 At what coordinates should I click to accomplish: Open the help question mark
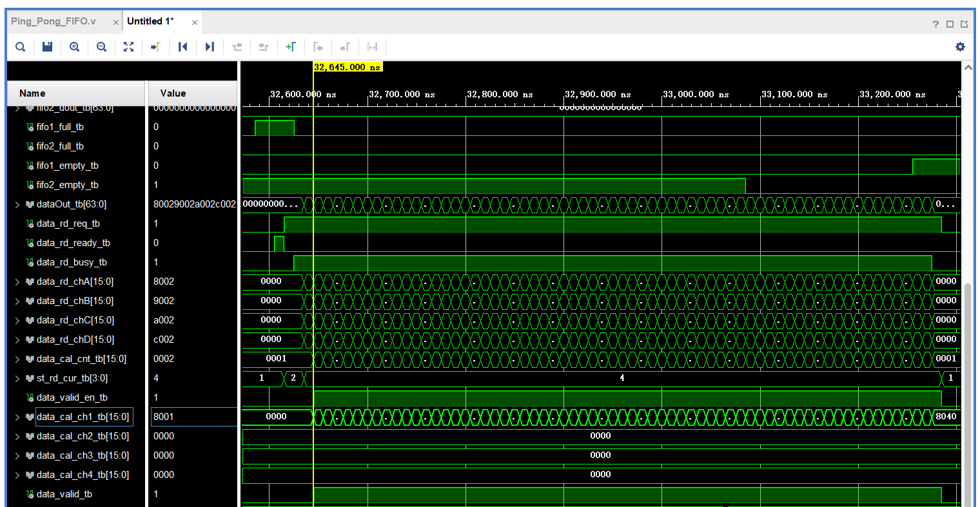coord(936,24)
